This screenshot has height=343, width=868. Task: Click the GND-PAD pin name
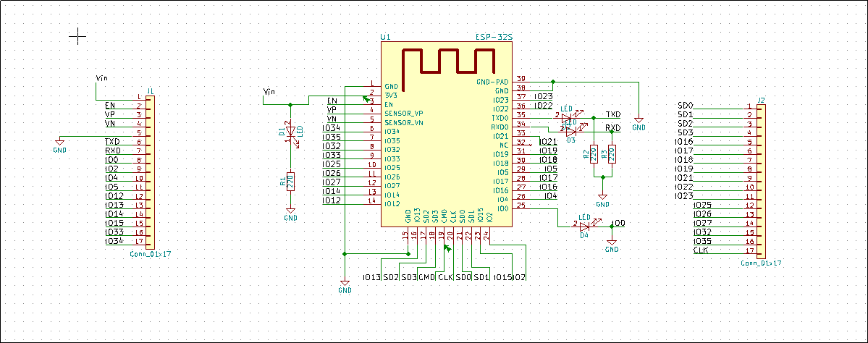click(x=493, y=82)
